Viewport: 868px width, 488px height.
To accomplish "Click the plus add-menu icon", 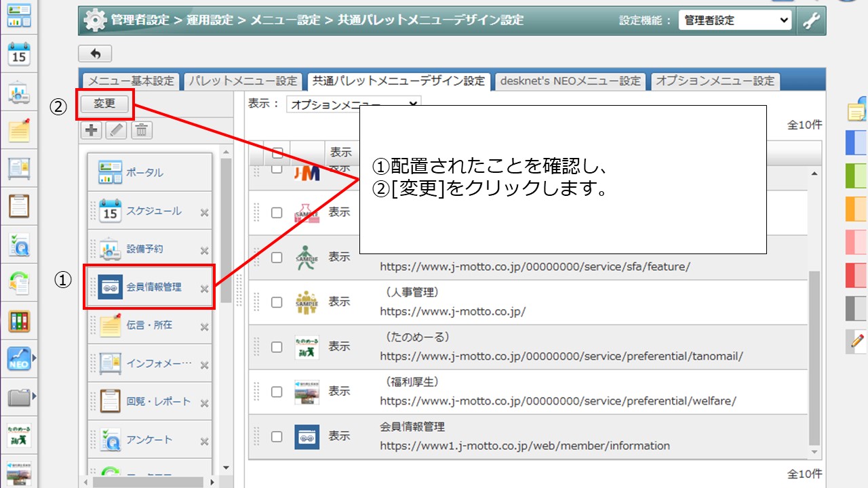I will coord(92,130).
